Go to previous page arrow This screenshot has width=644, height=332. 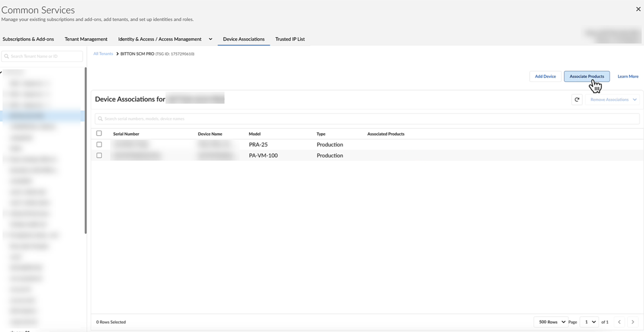(x=619, y=322)
